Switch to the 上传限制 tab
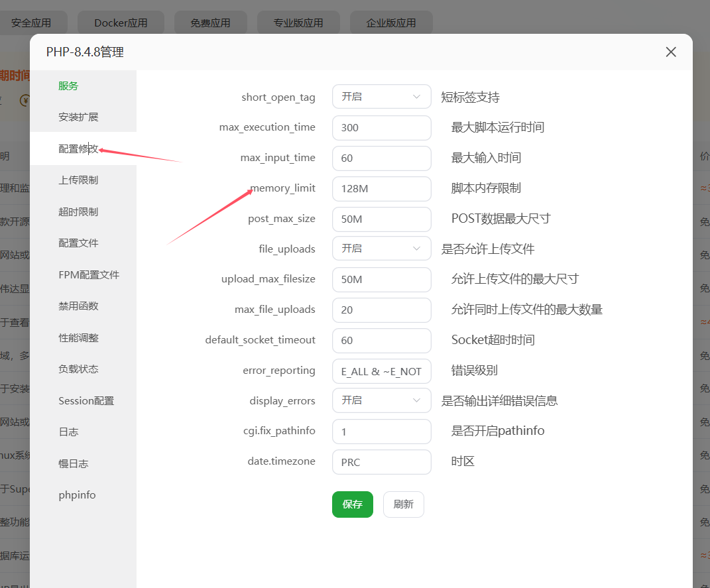This screenshot has width=710, height=588. (x=78, y=180)
